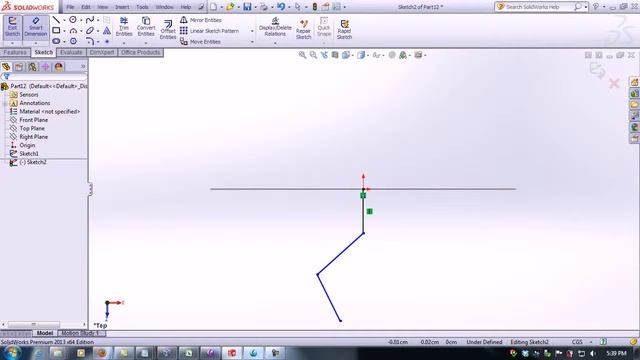Click the Zoom to Area icon

[313, 55]
